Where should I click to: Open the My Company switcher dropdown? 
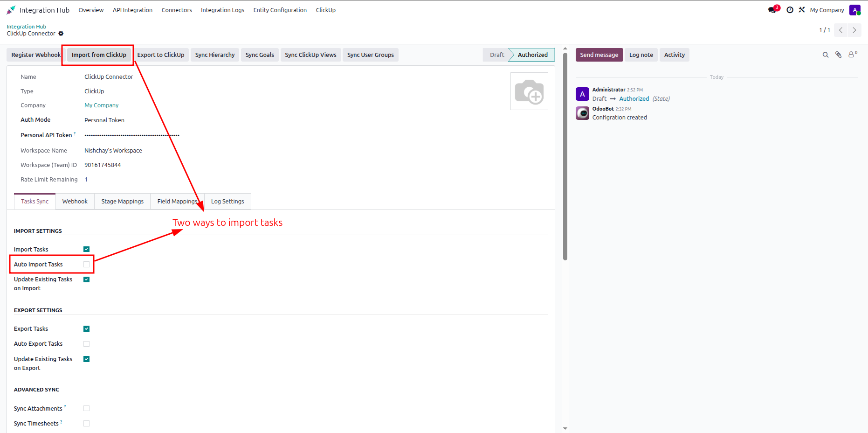pos(827,10)
